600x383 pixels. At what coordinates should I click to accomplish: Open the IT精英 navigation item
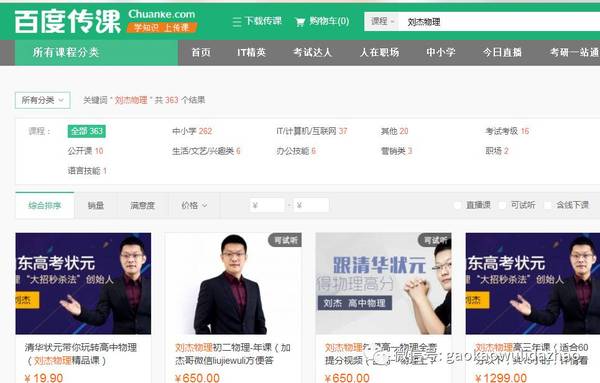[251, 52]
